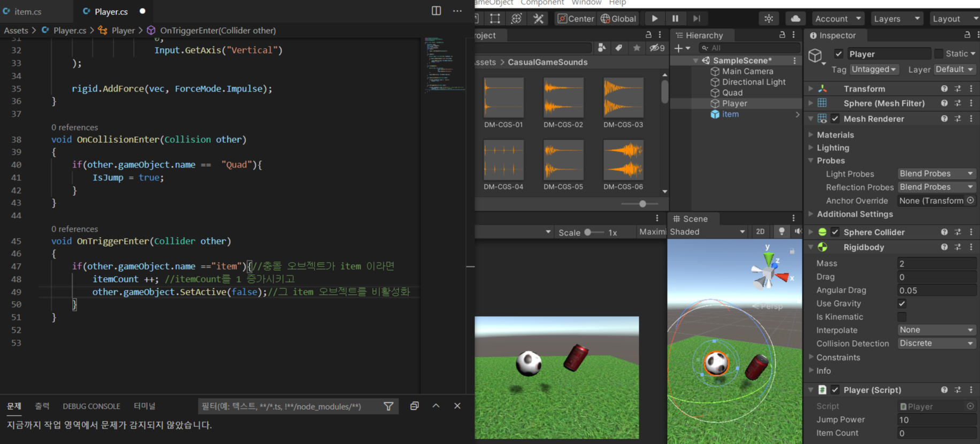
Task: Select Quad in Hierarchy
Action: coord(732,93)
